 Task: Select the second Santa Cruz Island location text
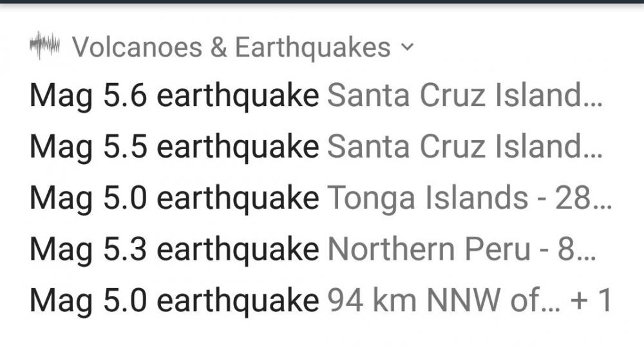point(457,147)
